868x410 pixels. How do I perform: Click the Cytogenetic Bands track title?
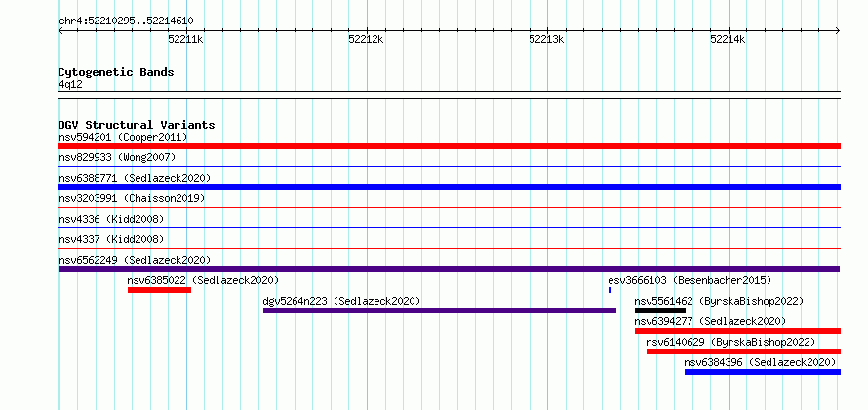click(x=116, y=72)
